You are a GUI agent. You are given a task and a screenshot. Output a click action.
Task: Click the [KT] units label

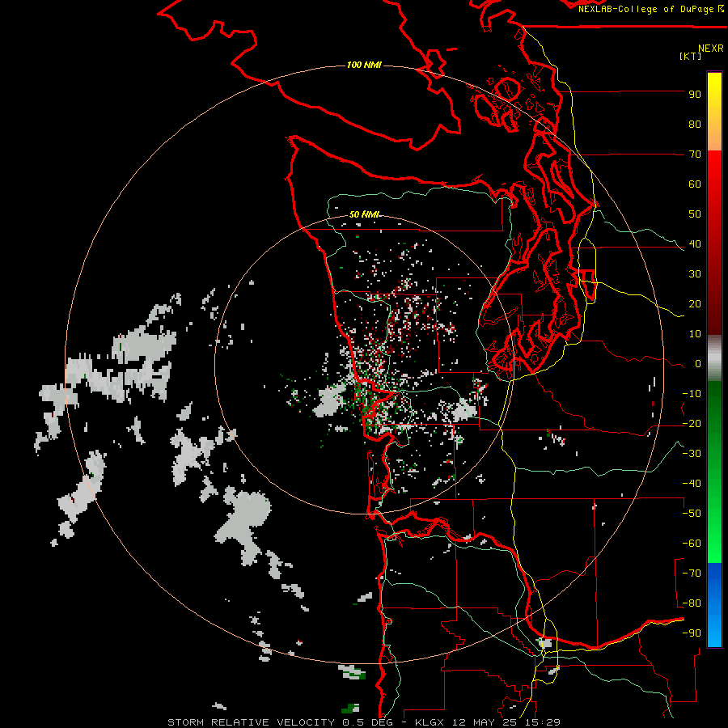[690, 56]
